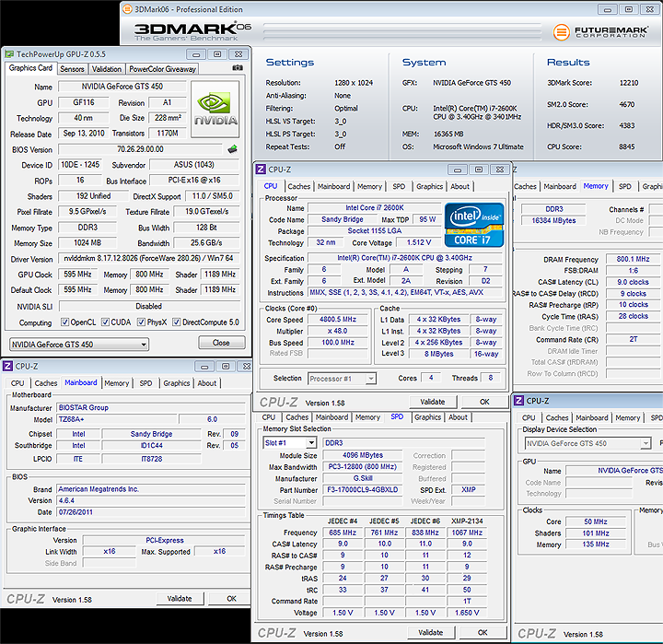Click OK in CPU-Z mainboard window
Viewport: 663px width, 644px height.
[231, 598]
